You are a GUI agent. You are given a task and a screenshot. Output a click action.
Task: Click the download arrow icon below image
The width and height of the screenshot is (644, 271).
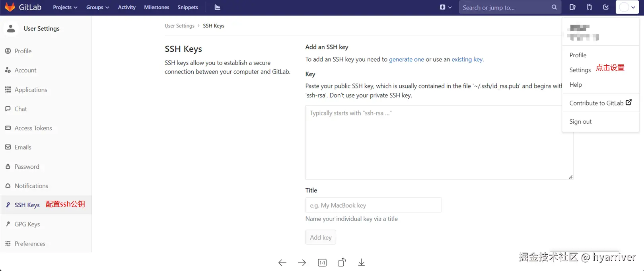(x=361, y=262)
